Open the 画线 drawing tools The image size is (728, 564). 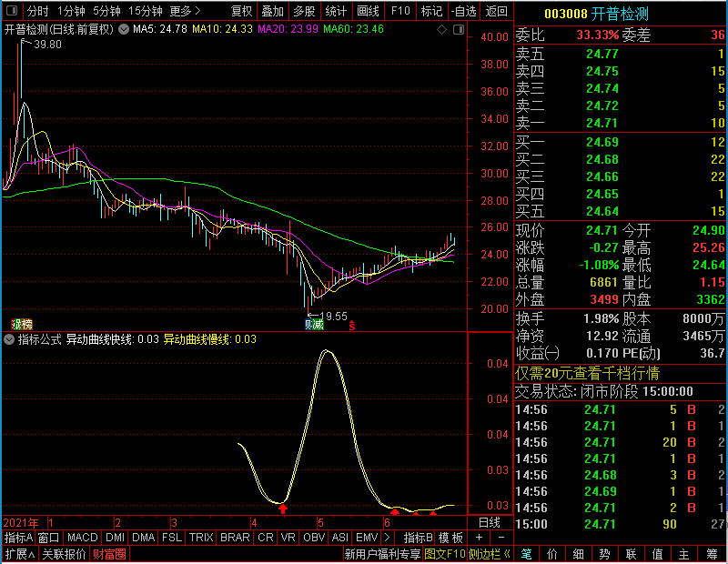tap(368, 11)
